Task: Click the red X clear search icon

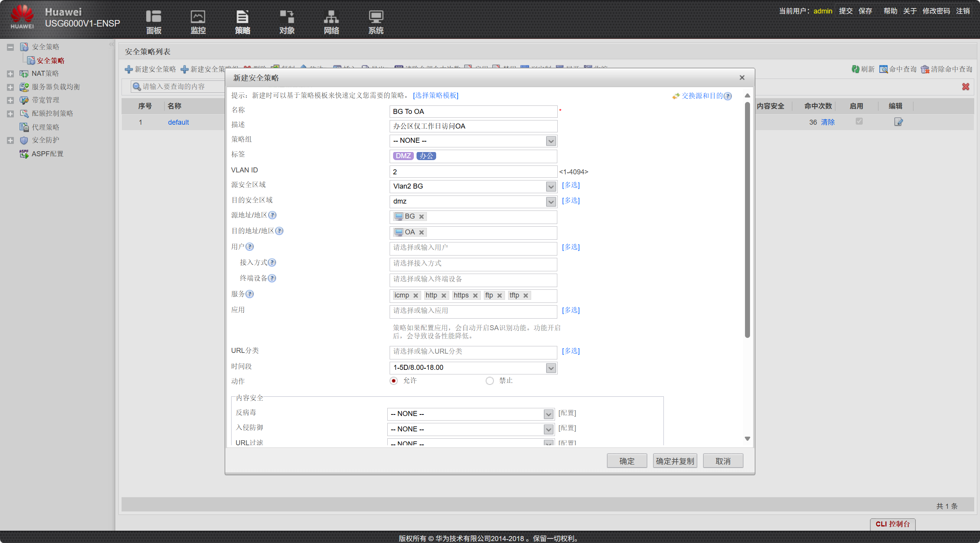Action: coord(965,87)
